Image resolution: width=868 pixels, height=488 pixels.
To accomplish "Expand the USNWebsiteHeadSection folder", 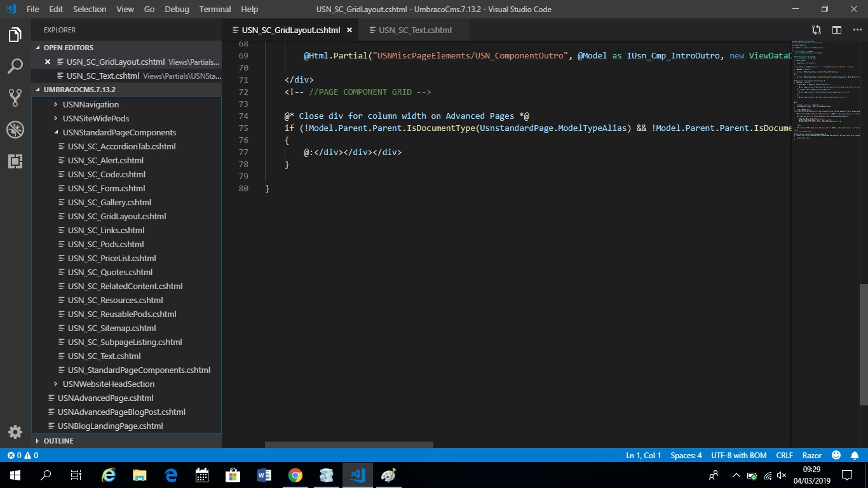I will 109,384.
